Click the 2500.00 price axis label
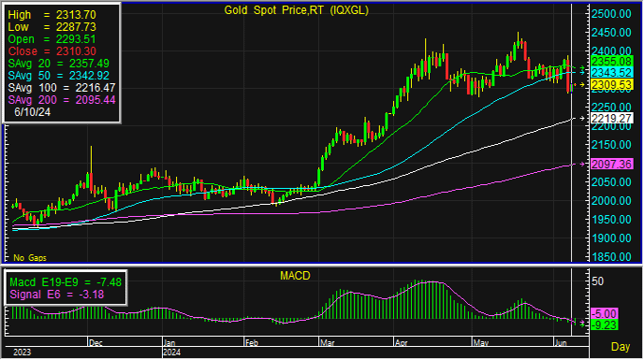Screen dimensions: 644x360 click(x=611, y=13)
